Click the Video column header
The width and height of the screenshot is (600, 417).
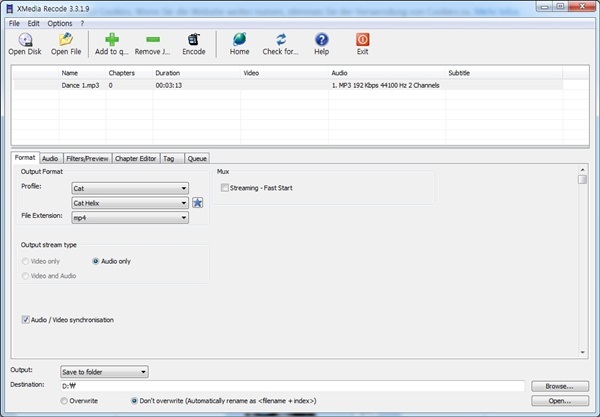(284, 73)
